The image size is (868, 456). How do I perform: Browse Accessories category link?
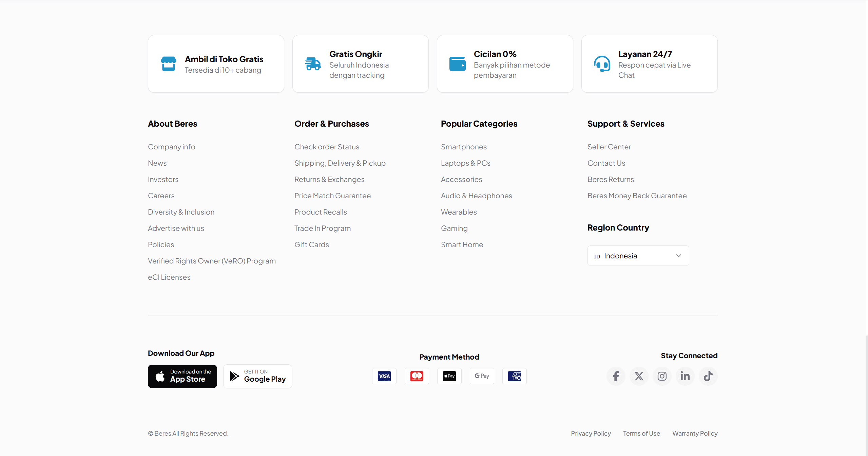tap(462, 180)
